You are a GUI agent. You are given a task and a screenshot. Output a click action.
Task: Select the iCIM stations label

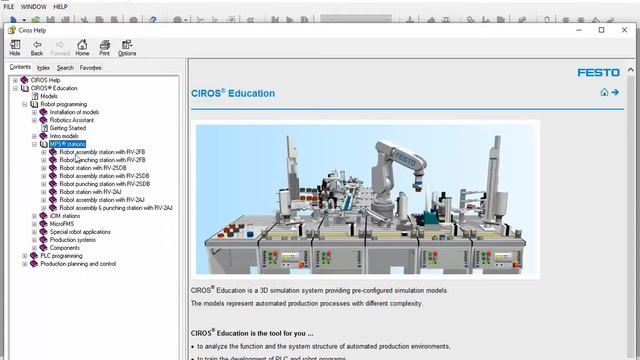coord(65,216)
